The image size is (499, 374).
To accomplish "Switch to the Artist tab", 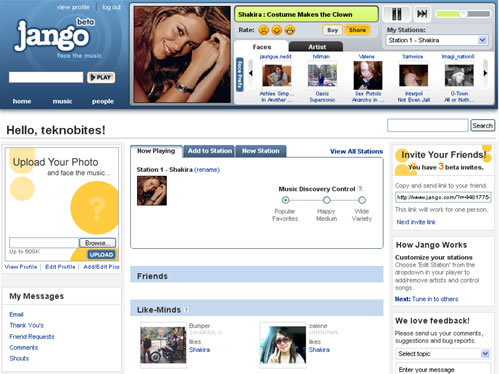I will 316,47.
